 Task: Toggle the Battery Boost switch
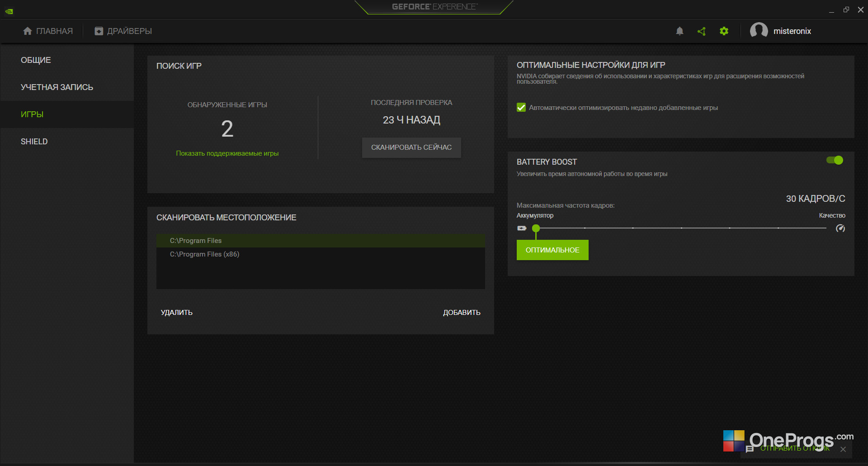pos(835,160)
